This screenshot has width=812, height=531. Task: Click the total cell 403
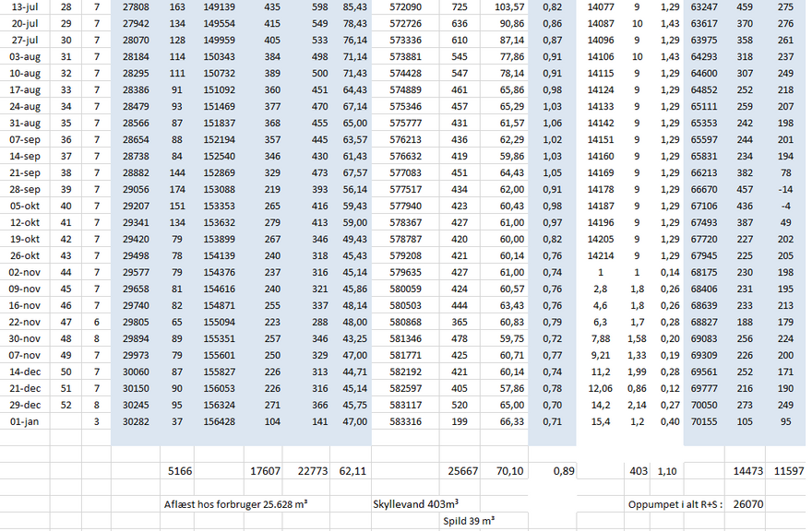639,471
